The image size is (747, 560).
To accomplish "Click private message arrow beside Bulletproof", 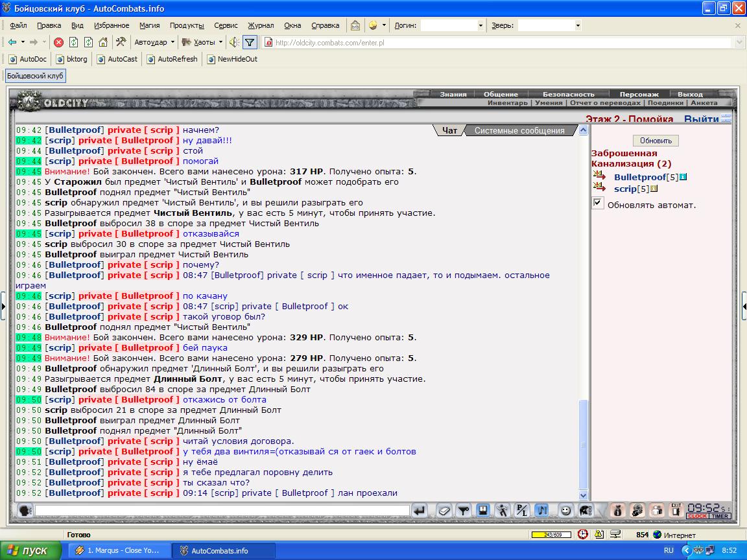I will 599,176.
